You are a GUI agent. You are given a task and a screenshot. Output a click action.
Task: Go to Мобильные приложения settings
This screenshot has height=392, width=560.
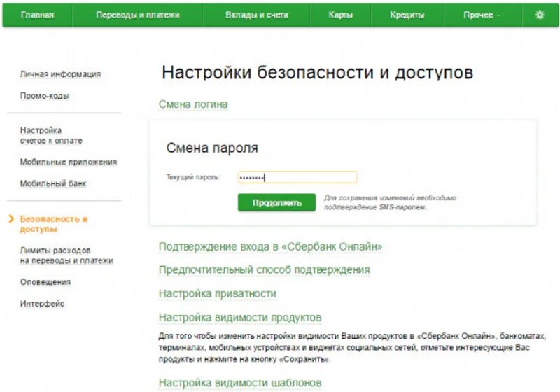click(69, 162)
